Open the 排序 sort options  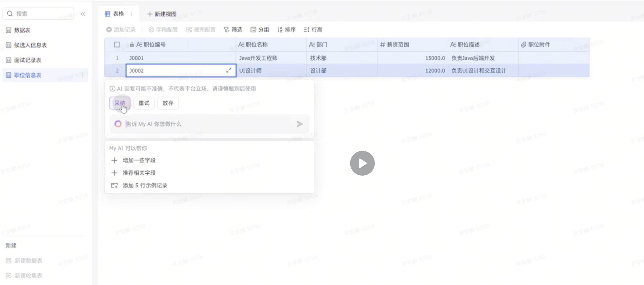tap(286, 30)
